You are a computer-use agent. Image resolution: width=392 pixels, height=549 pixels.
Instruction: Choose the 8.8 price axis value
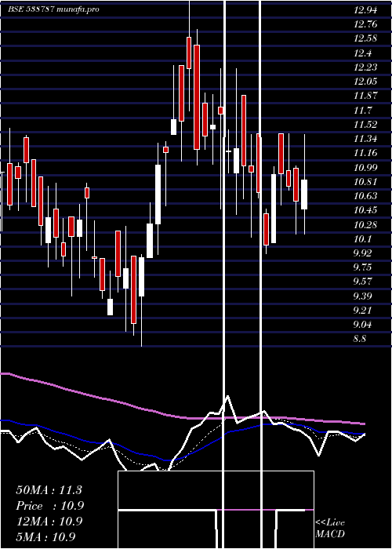360,339
